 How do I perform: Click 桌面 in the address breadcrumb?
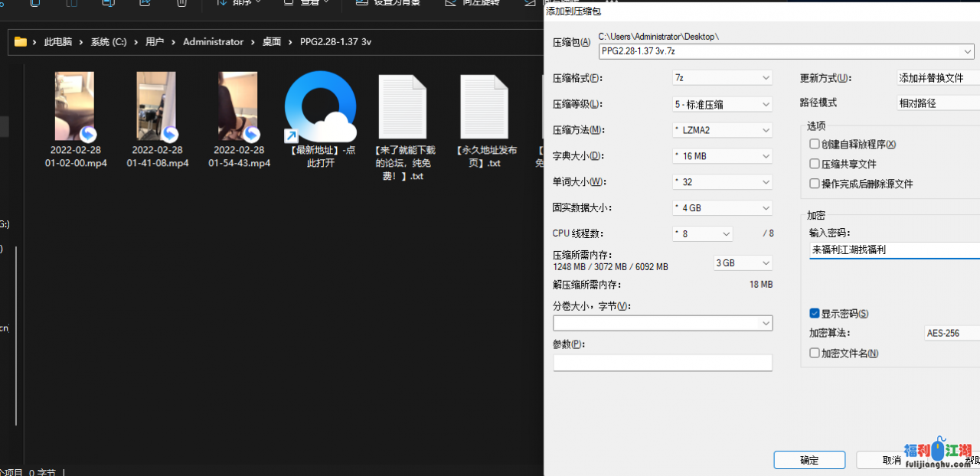click(272, 42)
